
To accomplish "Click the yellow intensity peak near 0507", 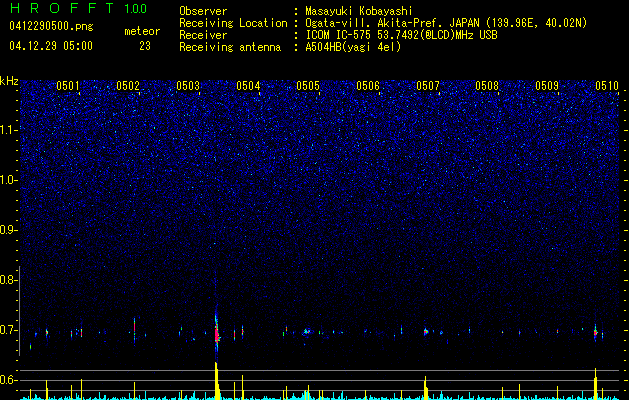I will tap(426, 387).
